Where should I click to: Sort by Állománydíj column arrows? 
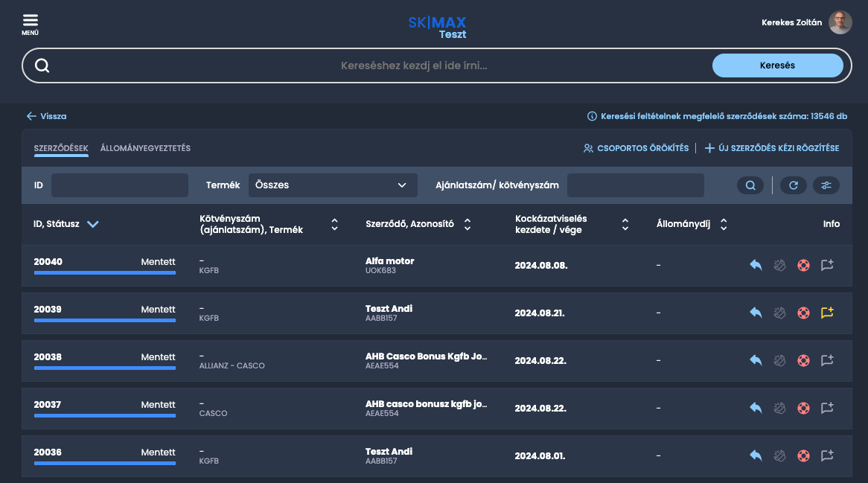tap(724, 224)
